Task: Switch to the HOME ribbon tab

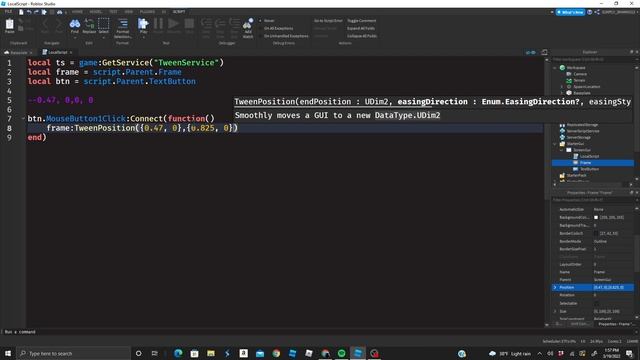Action: (77, 12)
